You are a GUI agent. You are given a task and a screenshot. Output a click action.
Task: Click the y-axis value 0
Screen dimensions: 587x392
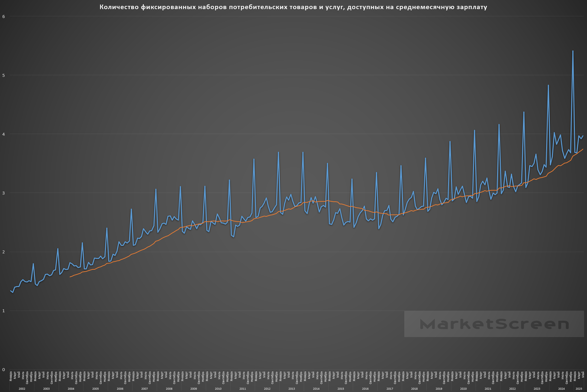point(4,370)
